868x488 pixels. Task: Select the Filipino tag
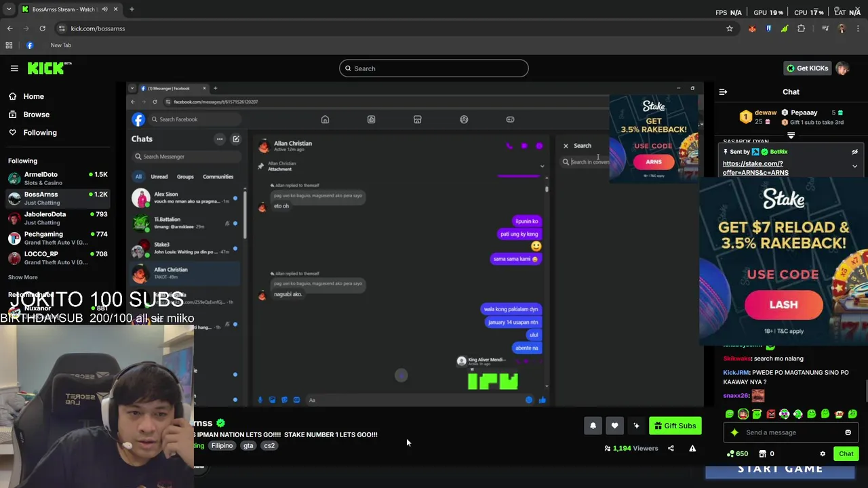click(222, 445)
